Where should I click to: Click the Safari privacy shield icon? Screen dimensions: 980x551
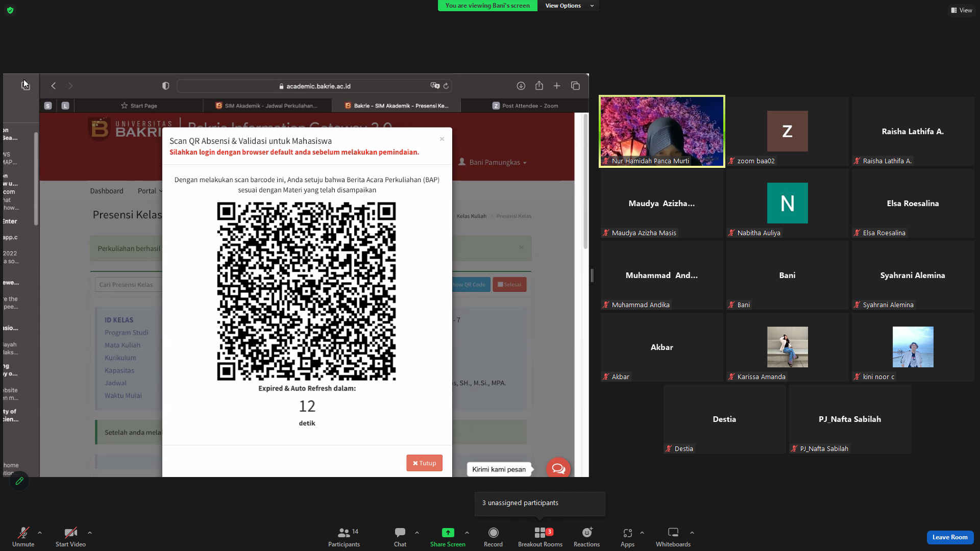point(166,86)
